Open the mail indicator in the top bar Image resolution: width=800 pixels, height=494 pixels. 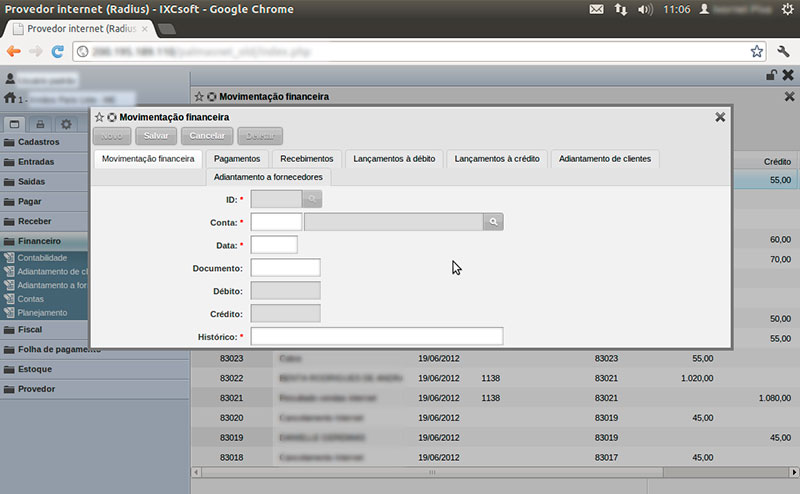(596, 9)
